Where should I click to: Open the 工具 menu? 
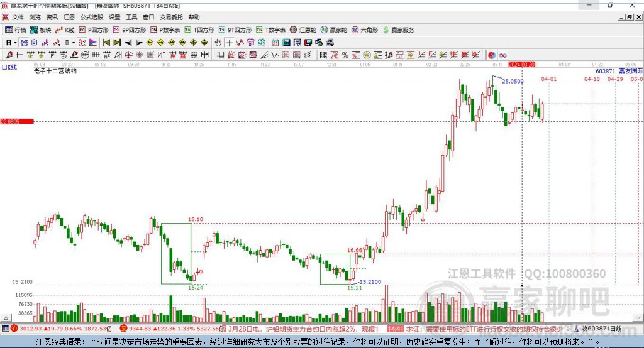131,17
